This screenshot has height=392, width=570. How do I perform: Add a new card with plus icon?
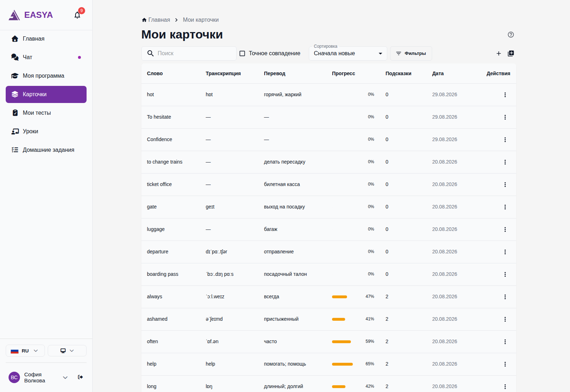(499, 53)
